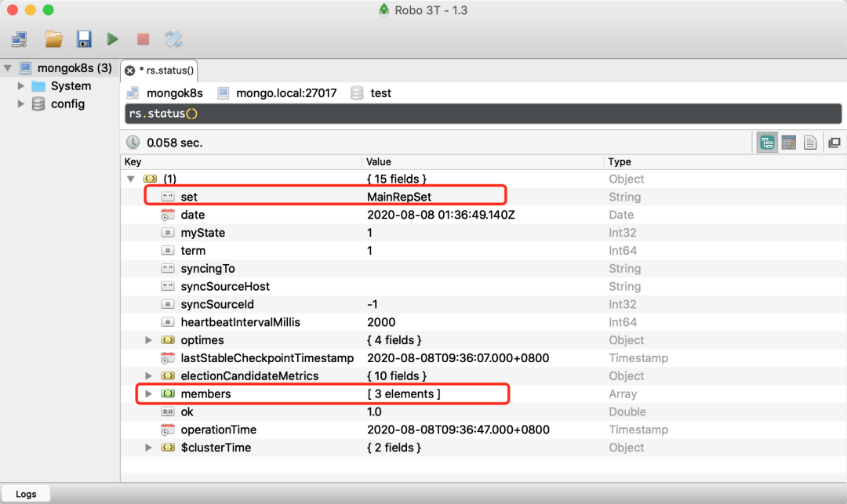Open the Connect to server toolbar icon

(x=20, y=39)
